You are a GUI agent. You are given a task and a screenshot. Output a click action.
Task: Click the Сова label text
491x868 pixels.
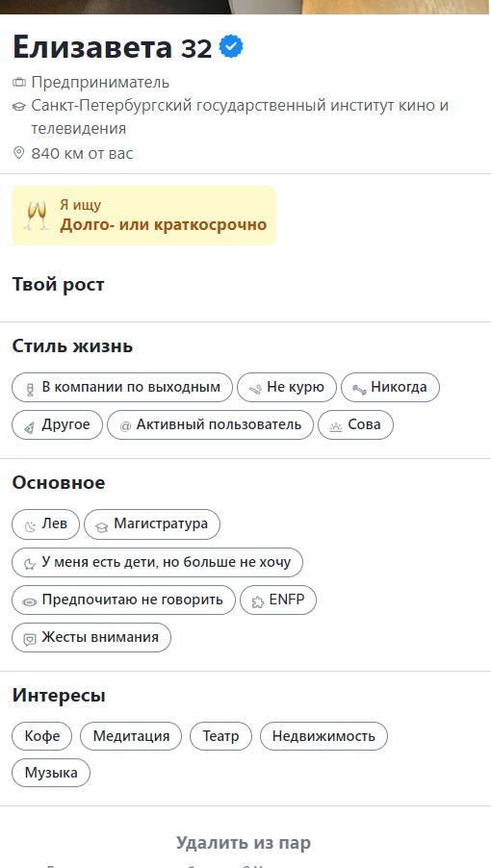coord(364,424)
